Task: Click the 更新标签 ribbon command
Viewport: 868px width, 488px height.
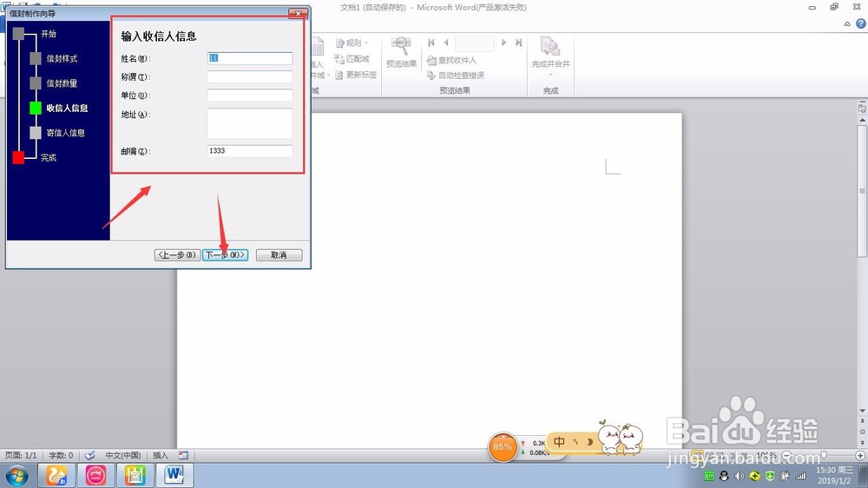Action: click(x=356, y=75)
